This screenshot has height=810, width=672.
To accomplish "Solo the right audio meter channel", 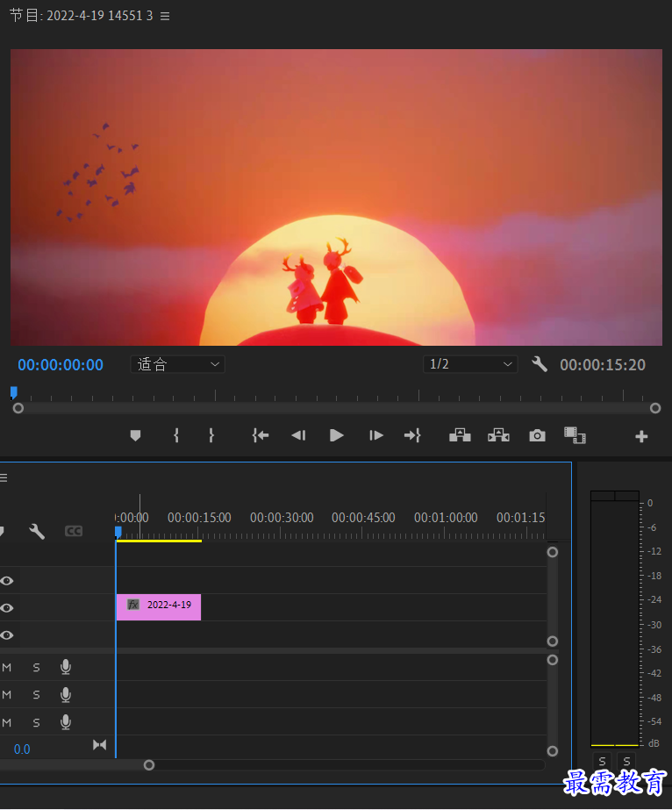I will 626,762.
